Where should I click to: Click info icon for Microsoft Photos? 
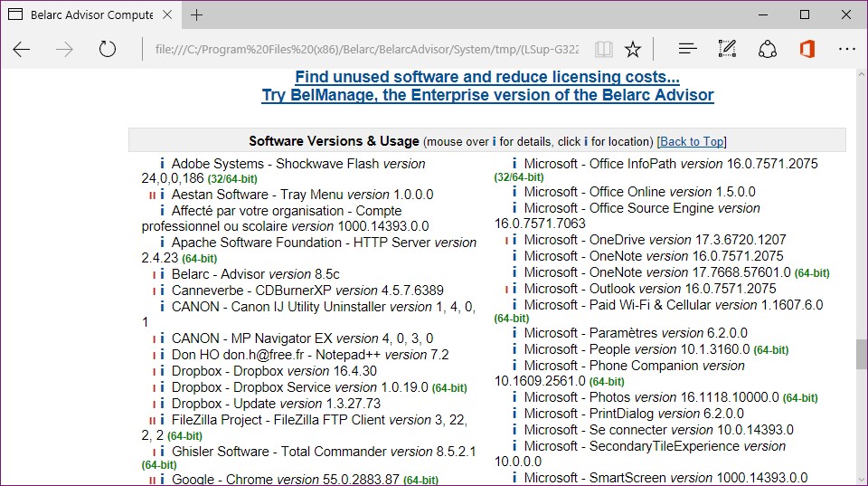click(514, 397)
